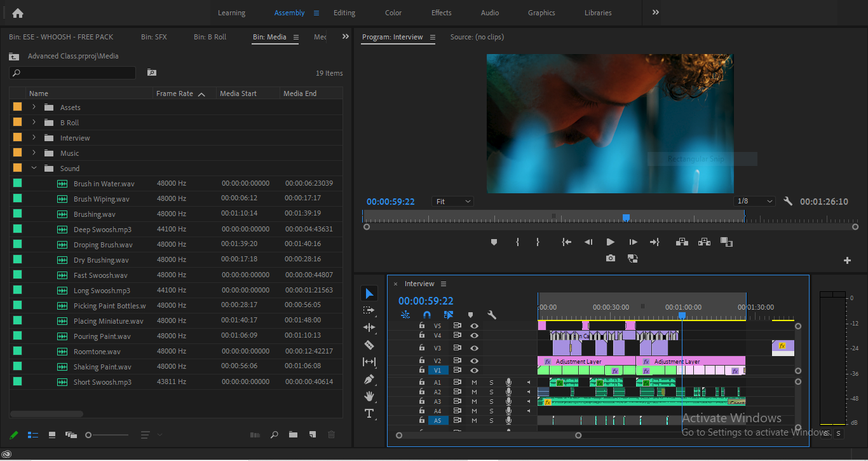Switch to icon view in the project panel
The height and width of the screenshot is (461, 868).
click(x=52, y=435)
